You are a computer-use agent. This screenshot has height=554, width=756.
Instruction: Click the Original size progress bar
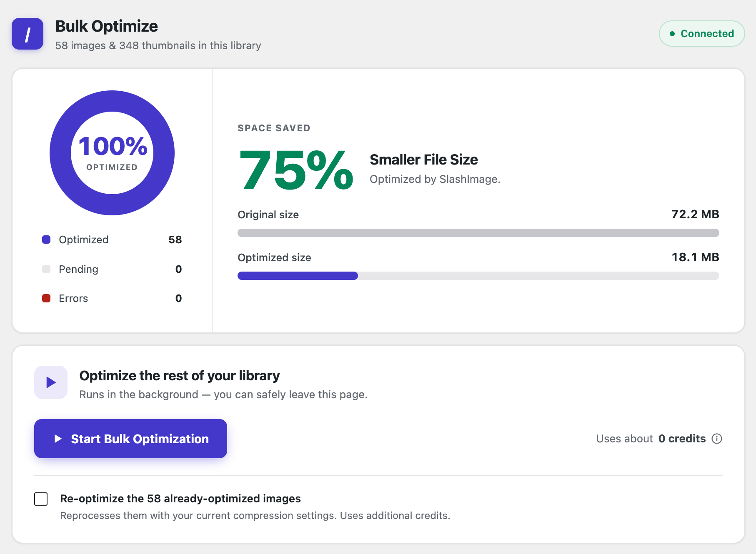(478, 233)
